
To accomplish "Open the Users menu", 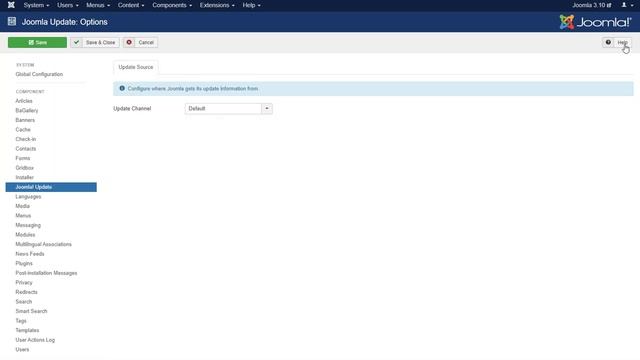I will 68,5.
